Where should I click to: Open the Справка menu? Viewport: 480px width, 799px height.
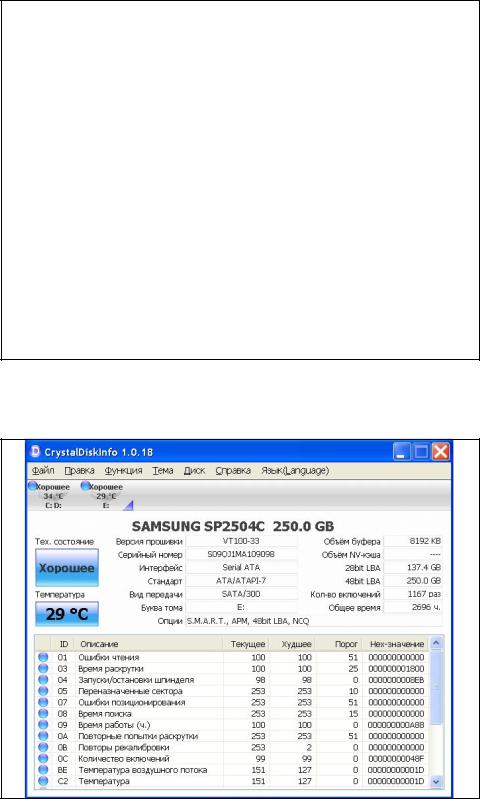pos(233,470)
